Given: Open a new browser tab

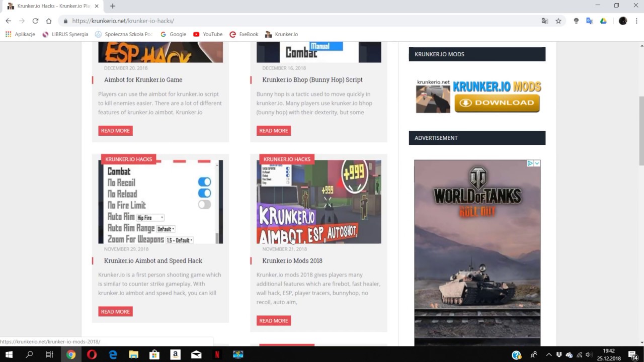Looking at the screenshot, I should [x=113, y=6].
